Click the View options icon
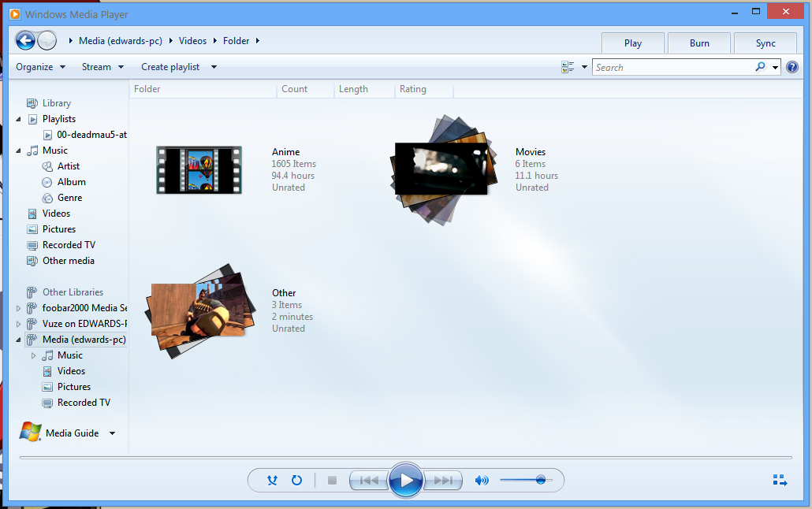Image resolution: width=812 pixels, height=509 pixels. tap(568, 67)
